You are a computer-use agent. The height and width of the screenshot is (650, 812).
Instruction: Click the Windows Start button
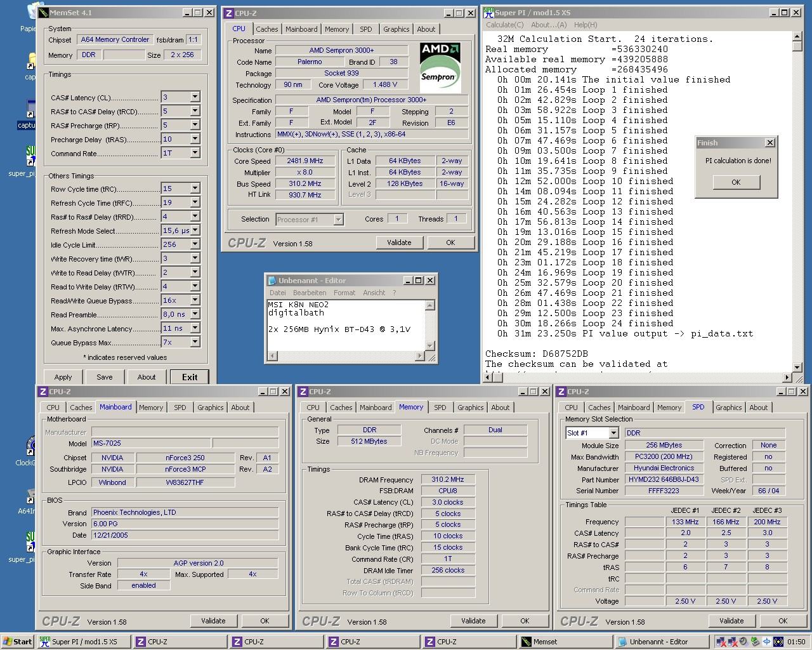[18, 642]
